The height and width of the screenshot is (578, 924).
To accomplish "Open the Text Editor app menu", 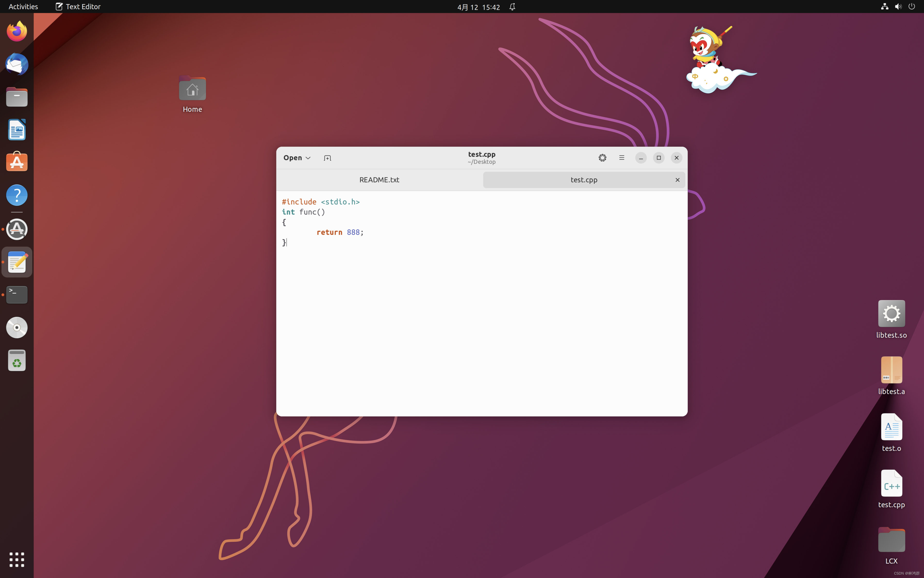I will click(x=78, y=6).
